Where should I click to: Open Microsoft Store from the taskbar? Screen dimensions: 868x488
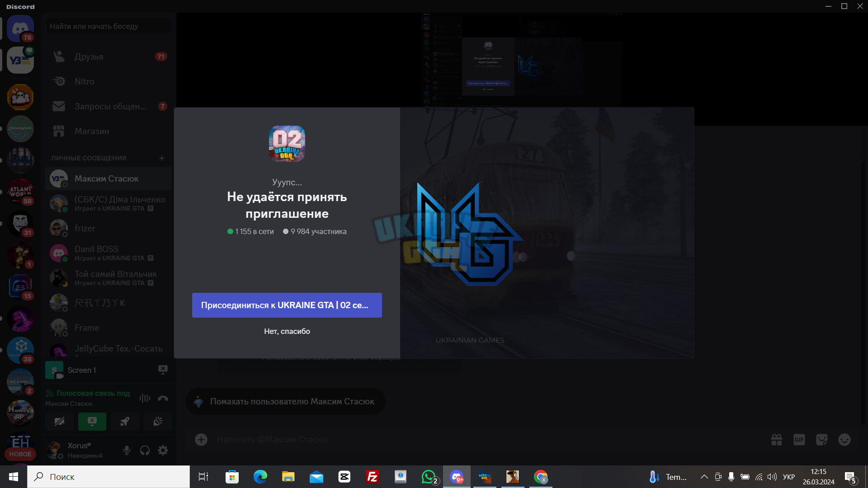[232, 477]
